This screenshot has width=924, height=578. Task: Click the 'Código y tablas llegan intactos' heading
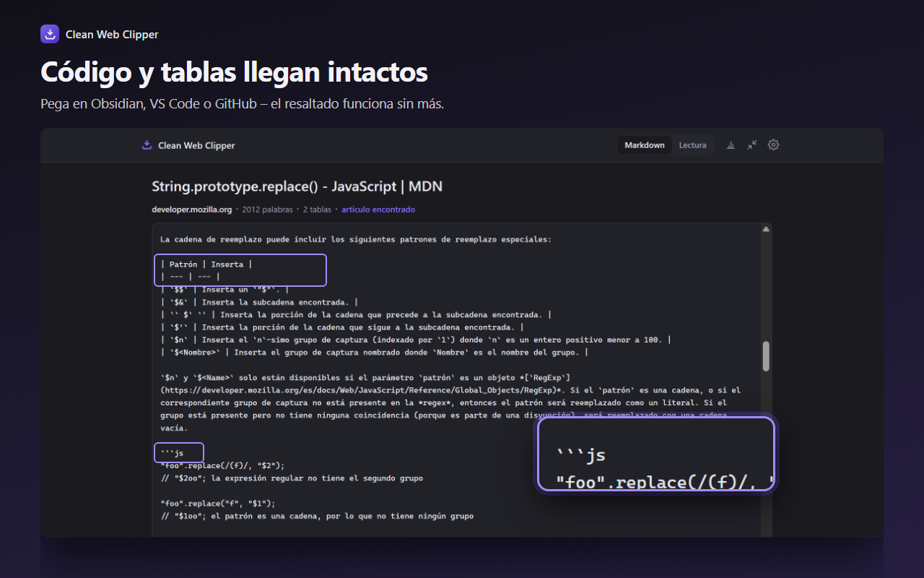point(234,72)
